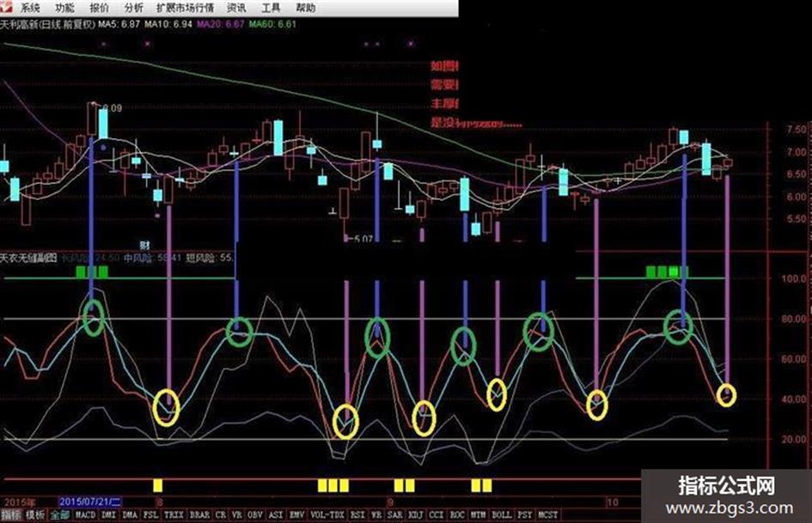Click the 60.00 indicator axis label
This screenshot has height=523, width=812.
pos(795,359)
